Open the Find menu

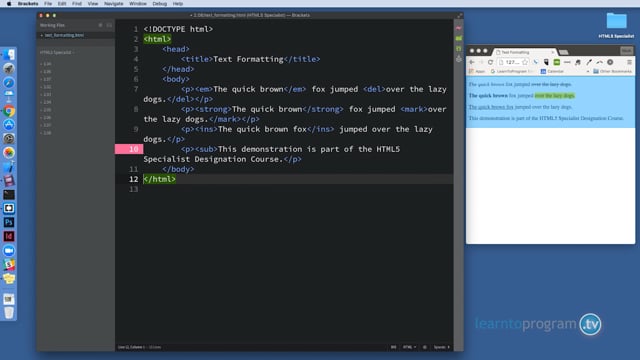click(77, 4)
